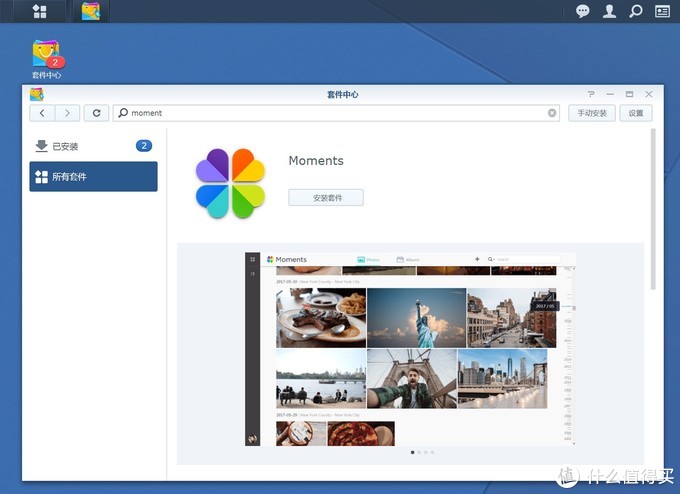Open help with the question mark icon

(591, 94)
